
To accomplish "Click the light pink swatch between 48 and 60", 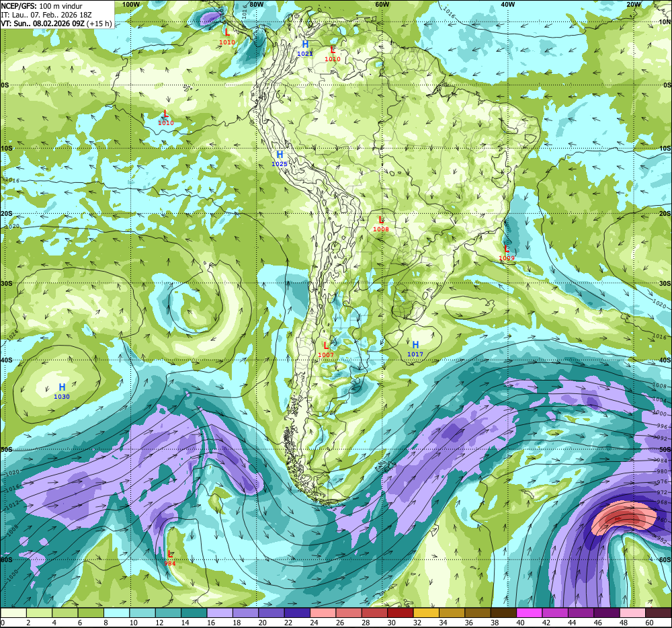I will pos(632,613).
